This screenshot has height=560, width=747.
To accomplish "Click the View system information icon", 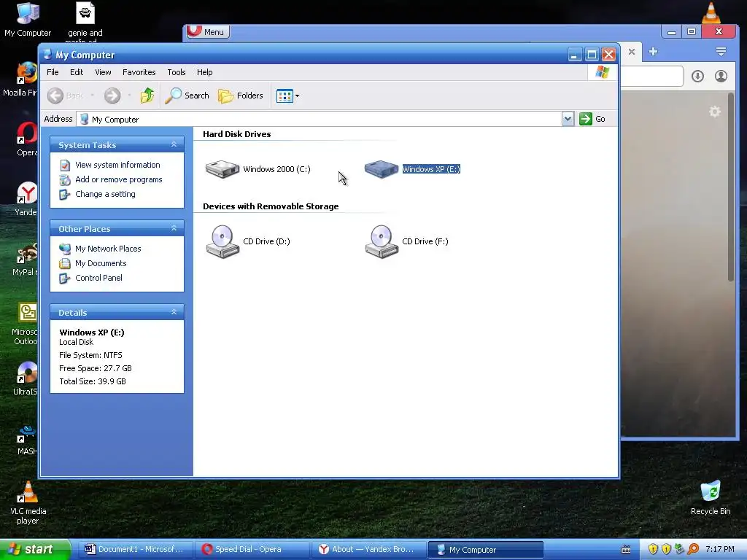I will pyautogui.click(x=65, y=166).
